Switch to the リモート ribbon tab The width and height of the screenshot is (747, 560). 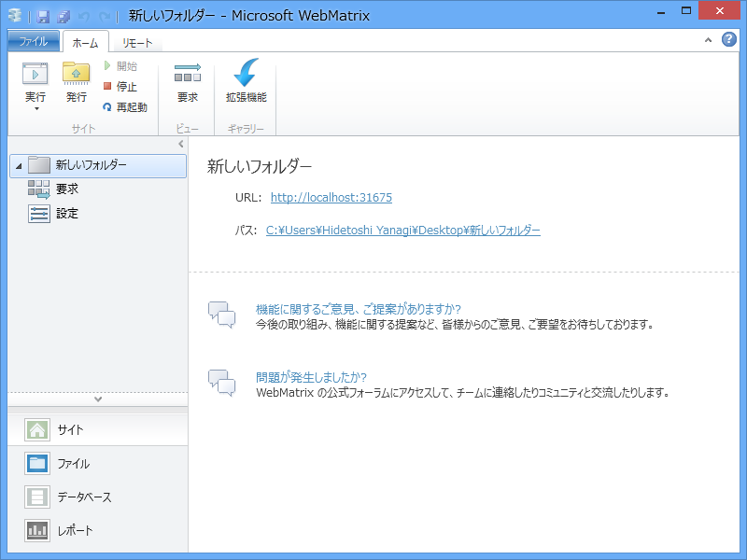(x=137, y=43)
